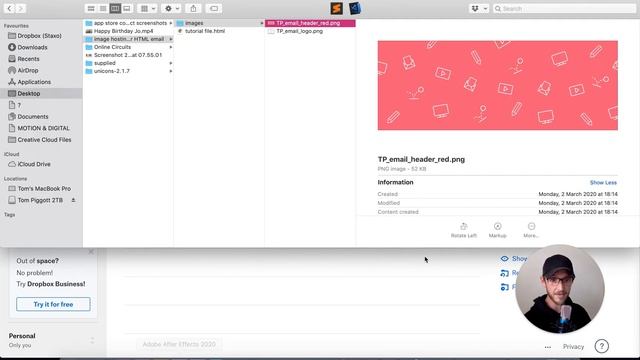Screen dimensions: 640x360
Task: Click the Privacy link in Dropbox
Action: 573,347
